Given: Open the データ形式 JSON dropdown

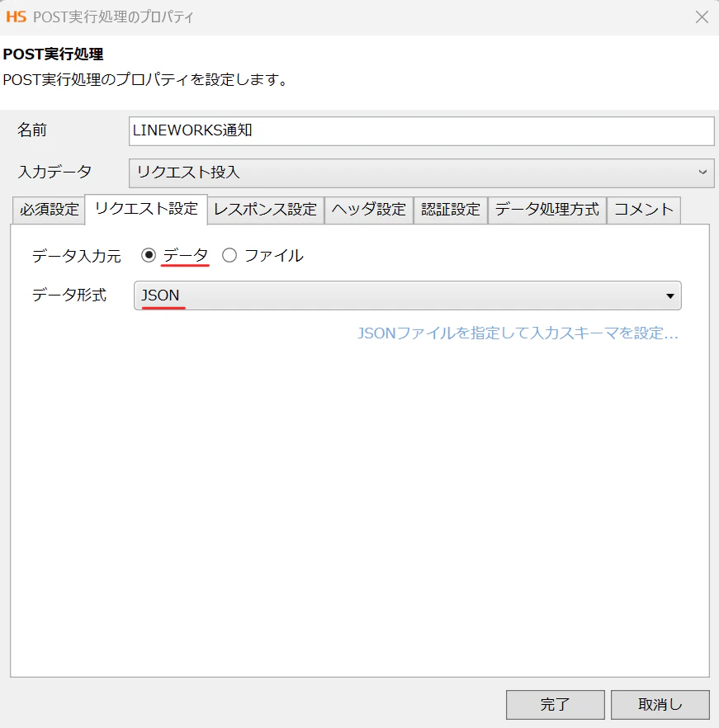Looking at the screenshot, I should click(x=407, y=295).
